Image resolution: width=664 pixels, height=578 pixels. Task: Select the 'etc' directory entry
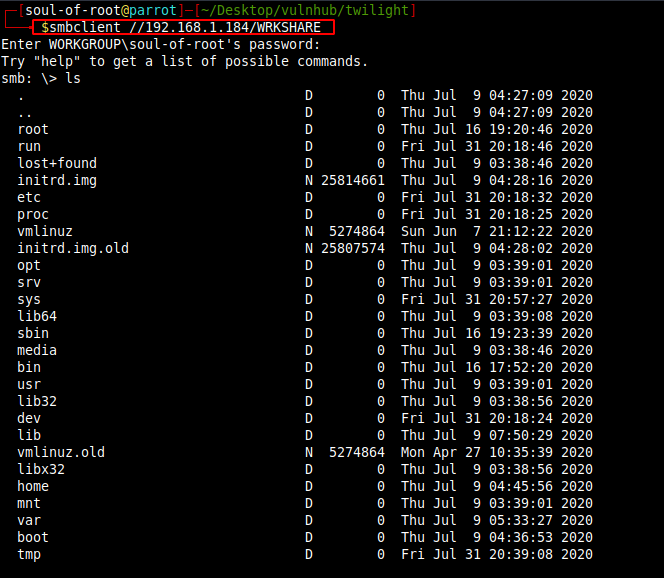pos(29,197)
